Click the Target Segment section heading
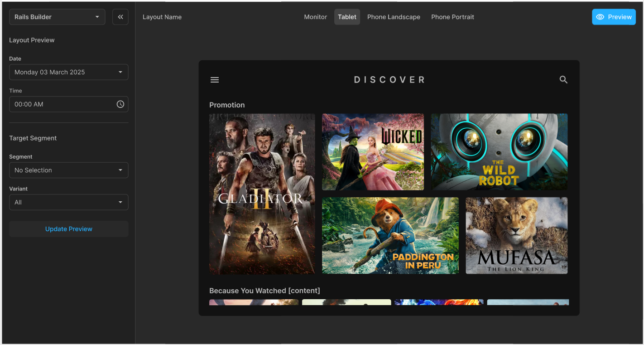Image resolution: width=644 pixels, height=345 pixels. coord(33,138)
